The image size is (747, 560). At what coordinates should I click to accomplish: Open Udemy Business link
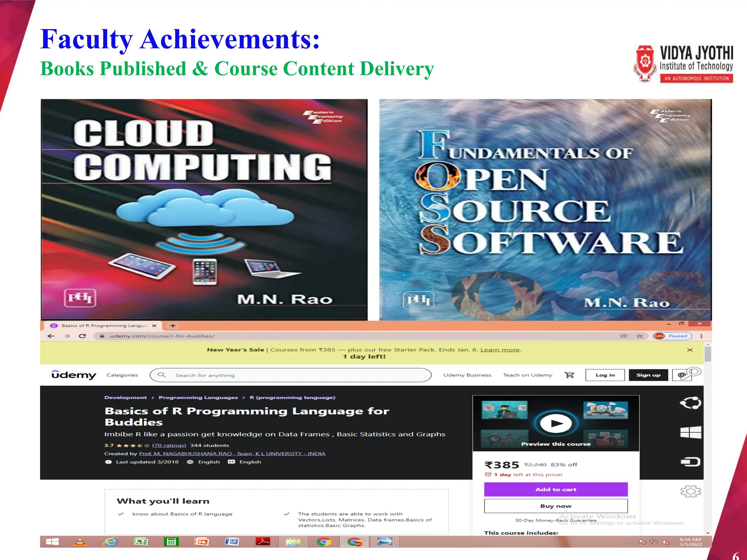tap(467, 375)
